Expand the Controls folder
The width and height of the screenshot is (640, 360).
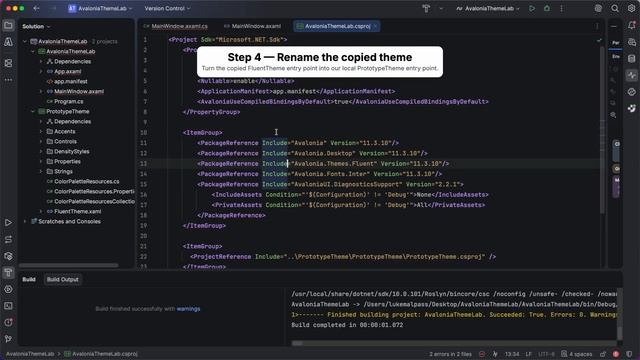(x=41, y=142)
